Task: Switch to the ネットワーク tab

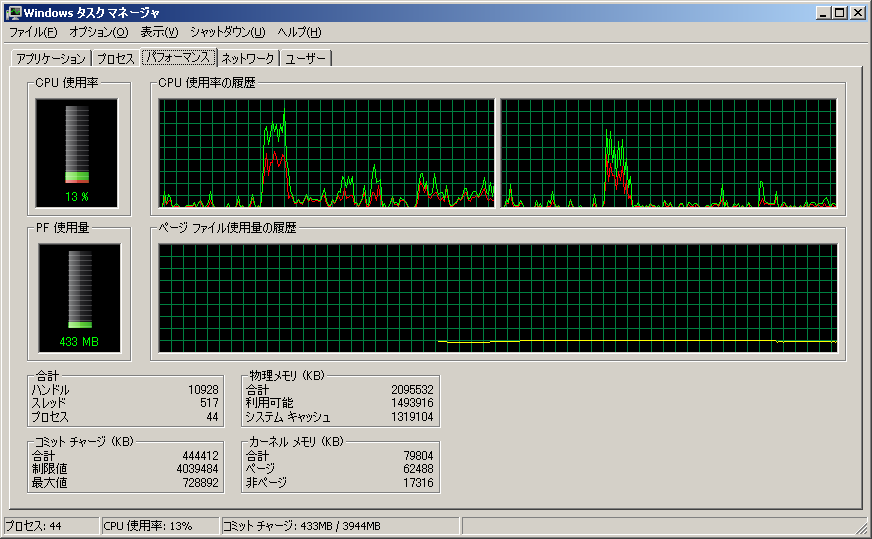Action: pos(248,59)
